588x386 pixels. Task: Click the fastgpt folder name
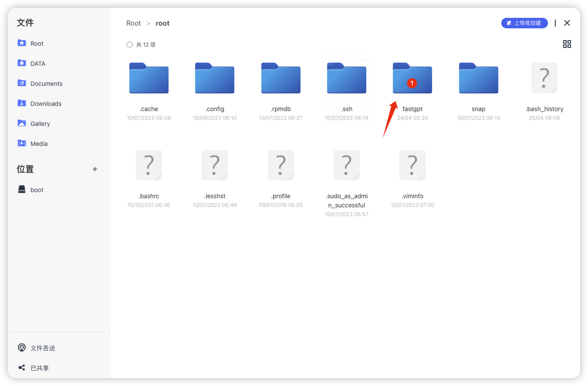pos(412,109)
